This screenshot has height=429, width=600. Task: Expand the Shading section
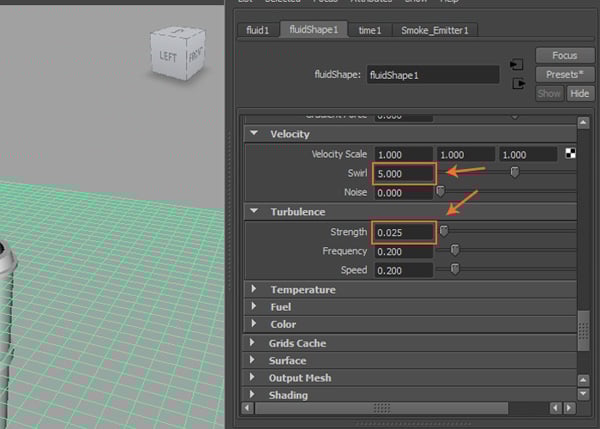(x=254, y=395)
